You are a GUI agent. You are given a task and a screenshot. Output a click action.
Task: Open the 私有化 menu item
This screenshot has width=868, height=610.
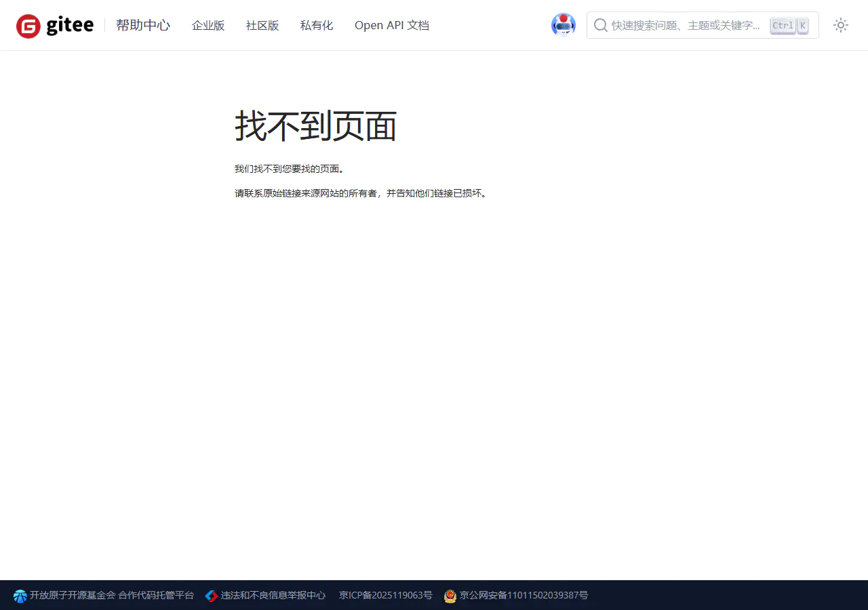coord(317,26)
